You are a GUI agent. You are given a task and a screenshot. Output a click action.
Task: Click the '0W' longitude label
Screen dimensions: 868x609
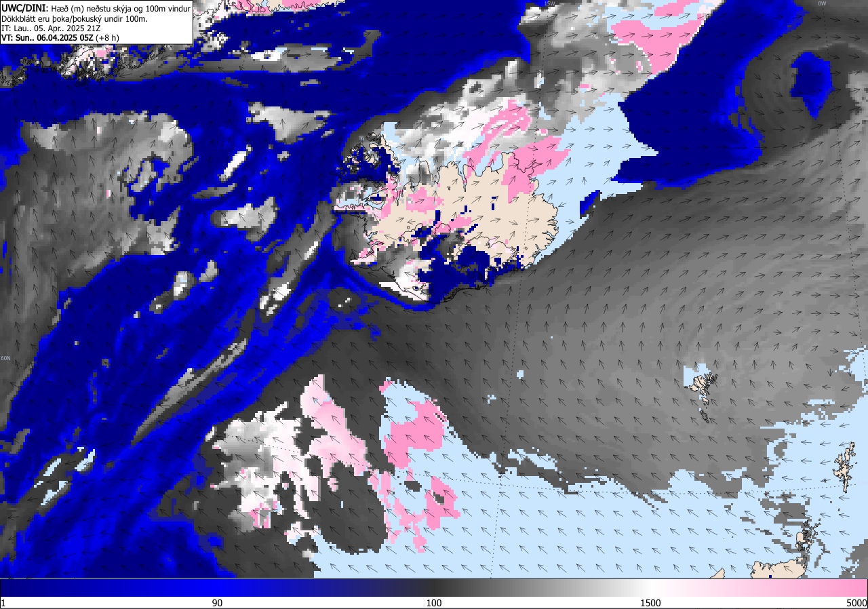[822, 3]
